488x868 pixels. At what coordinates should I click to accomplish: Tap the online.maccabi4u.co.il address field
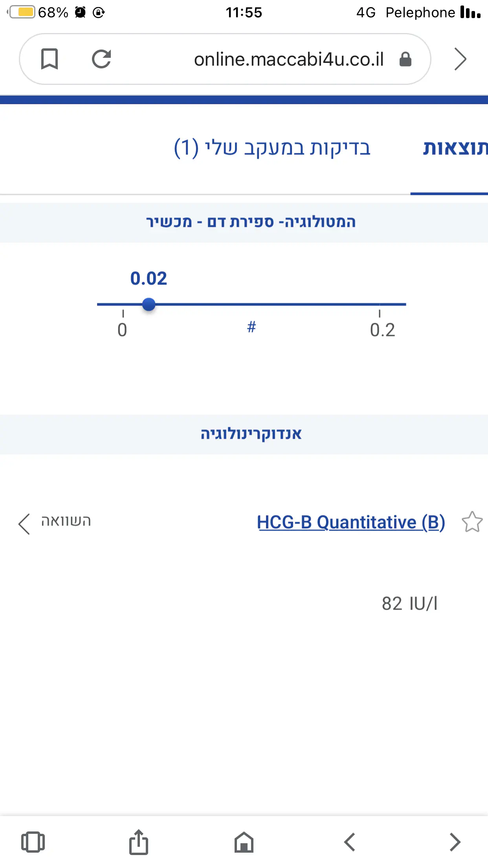(288, 59)
